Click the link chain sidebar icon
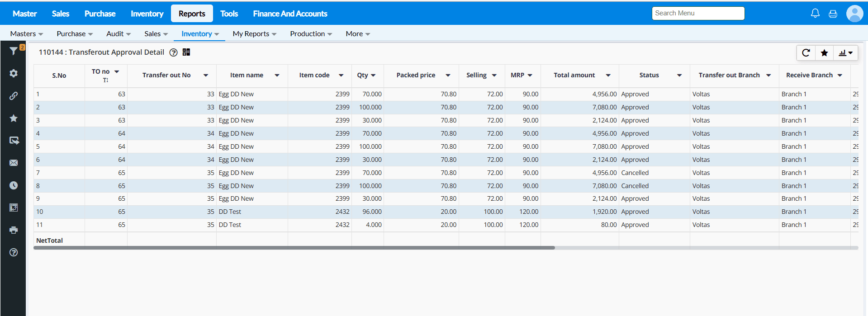The width and height of the screenshot is (868, 316). point(14,96)
